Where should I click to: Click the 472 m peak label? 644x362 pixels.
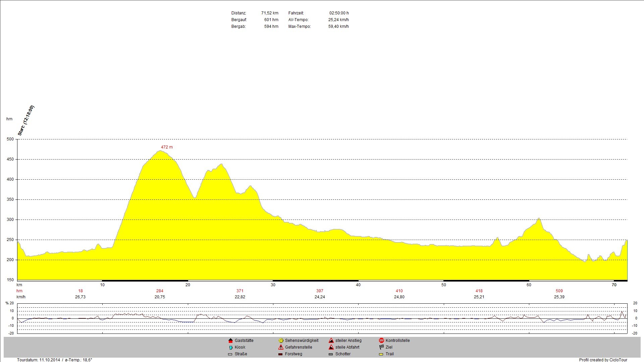(x=167, y=147)
